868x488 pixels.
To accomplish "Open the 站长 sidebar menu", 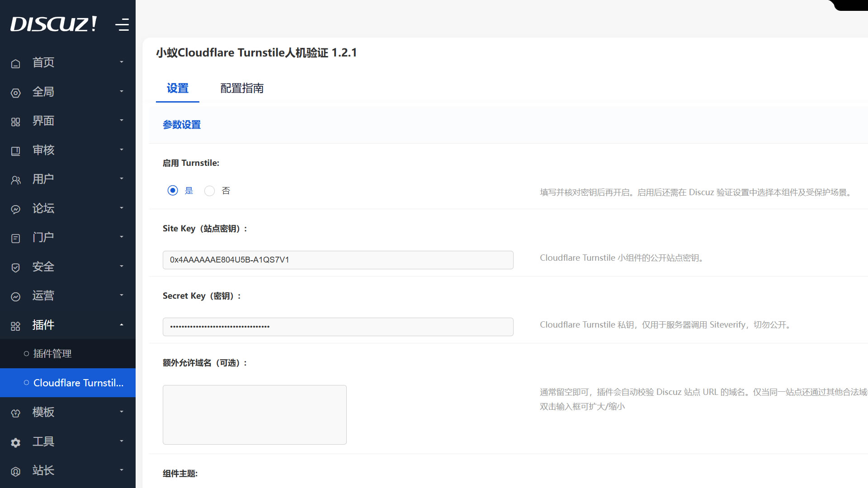I will pos(68,470).
